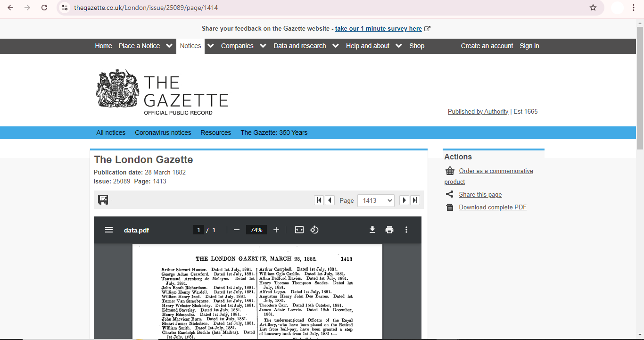
Task: Download the data.pdf file
Action: click(x=372, y=230)
